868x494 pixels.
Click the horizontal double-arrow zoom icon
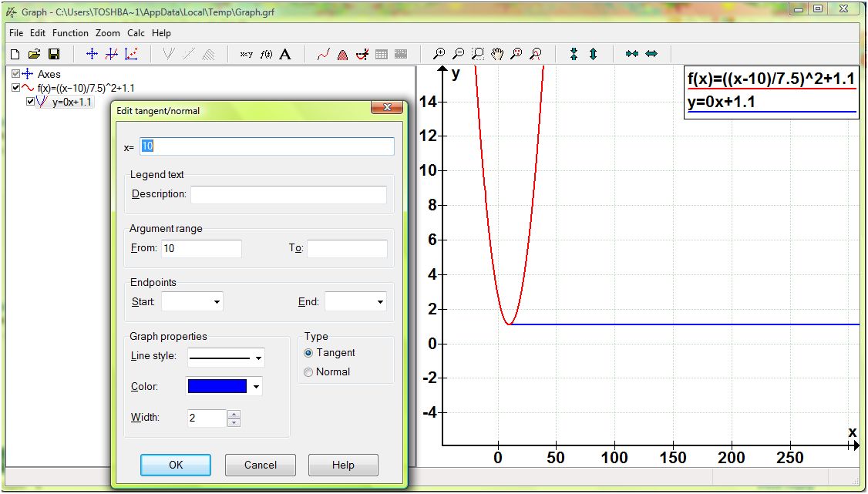651,54
